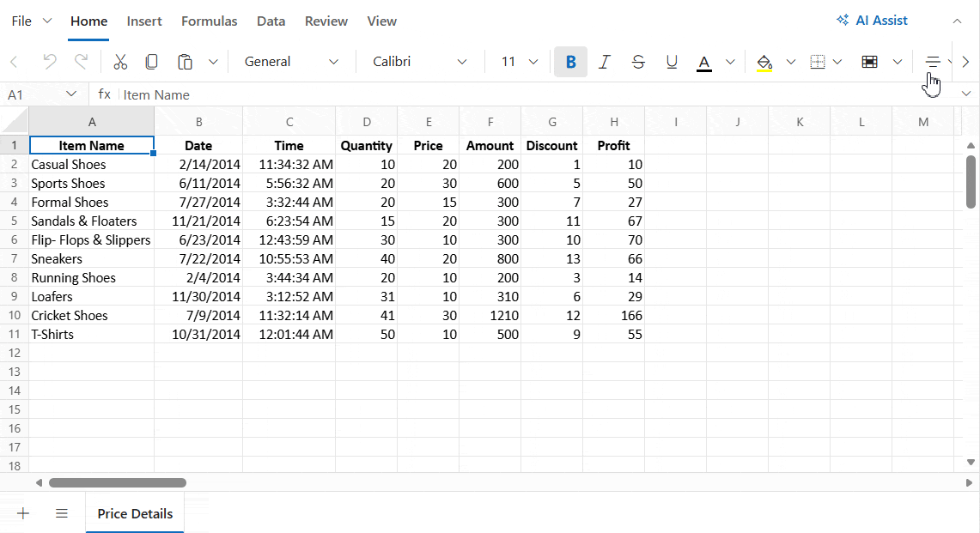Open the merge cells dropdown arrow
The image size is (980, 533).
(x=898, y=62)
